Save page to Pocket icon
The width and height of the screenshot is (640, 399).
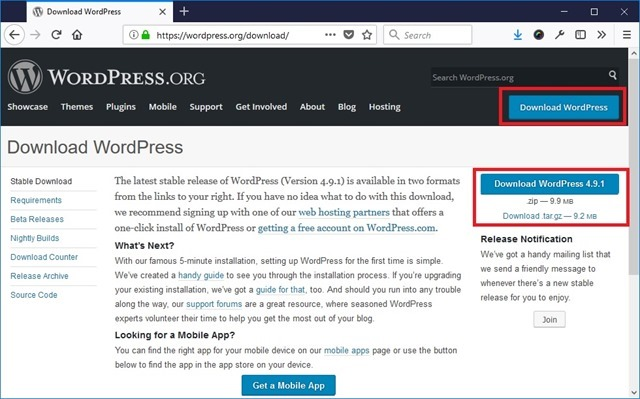[x=349, y=35]
